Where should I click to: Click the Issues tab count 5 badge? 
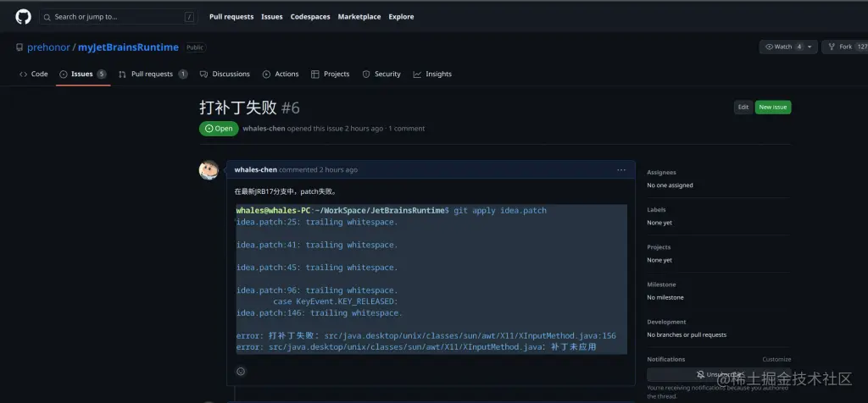[102, 74]
